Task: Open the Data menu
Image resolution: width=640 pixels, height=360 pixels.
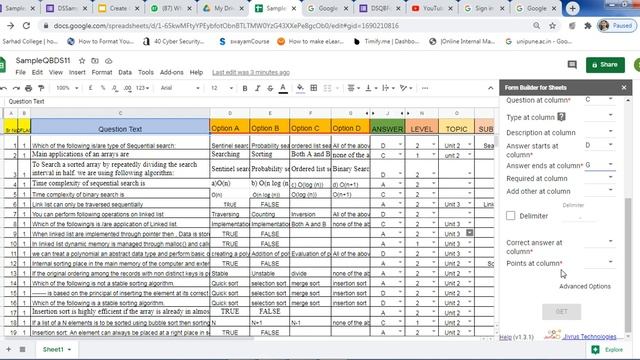Action: (x=125, y=72)
